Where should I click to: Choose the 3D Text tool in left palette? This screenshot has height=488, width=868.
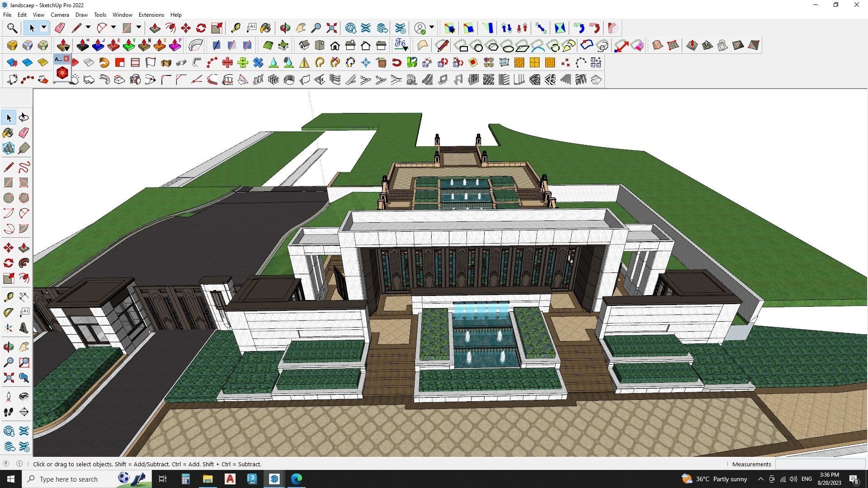pyautogui.click(x=24, y=328)
